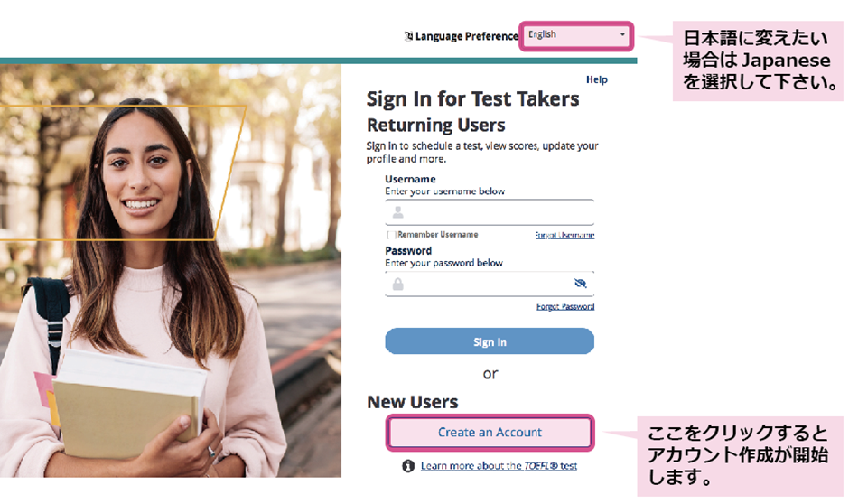Click the padlock icon in Password field
Image resolution: width=849 pixels, height=504 pixels.
pyautogui.click(x=398, y=284)
